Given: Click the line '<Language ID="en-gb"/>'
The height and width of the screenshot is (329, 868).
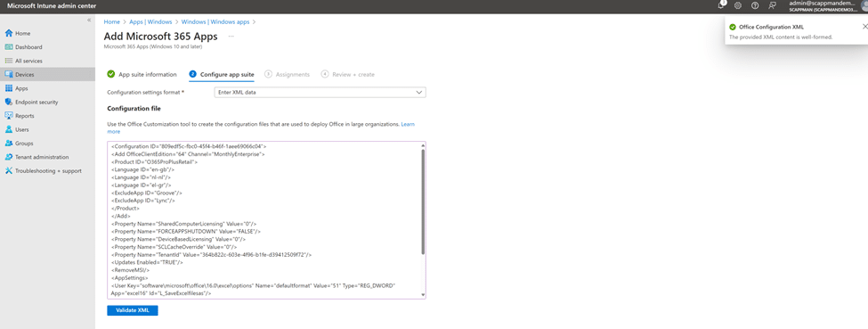Looking at the screenshot, I should pyautogui.click(x=142, y=169).
